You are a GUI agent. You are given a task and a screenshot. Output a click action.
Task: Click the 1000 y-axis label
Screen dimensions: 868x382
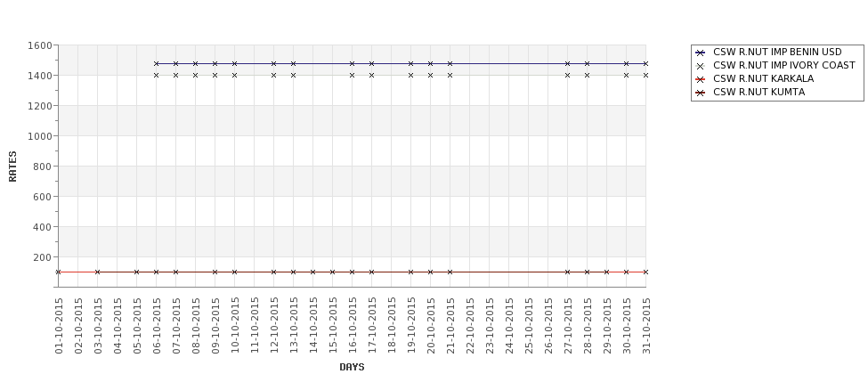click(39, 136)
